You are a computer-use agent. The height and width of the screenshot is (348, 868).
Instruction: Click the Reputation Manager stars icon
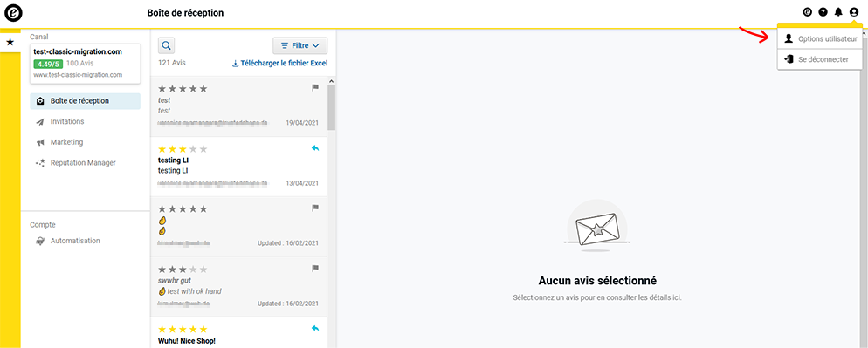tap(40, 163)
